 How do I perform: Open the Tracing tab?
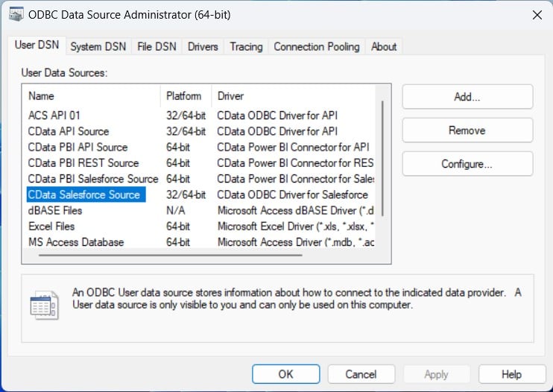point(246,46)
